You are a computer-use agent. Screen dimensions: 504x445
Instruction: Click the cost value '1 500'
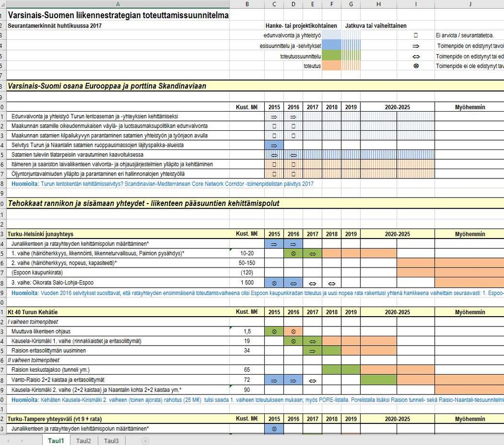(x=247, y=283)
